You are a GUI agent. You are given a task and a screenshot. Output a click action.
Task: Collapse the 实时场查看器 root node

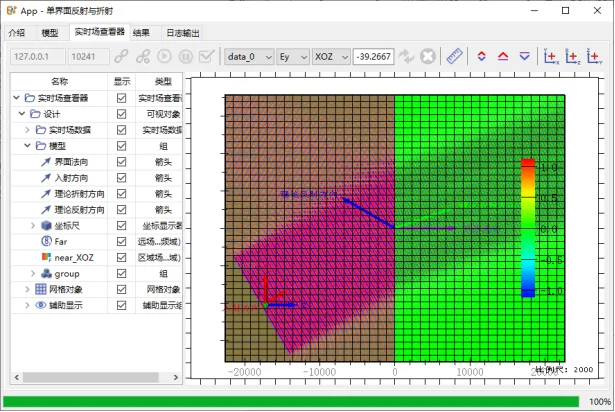[x=16, y=98]
